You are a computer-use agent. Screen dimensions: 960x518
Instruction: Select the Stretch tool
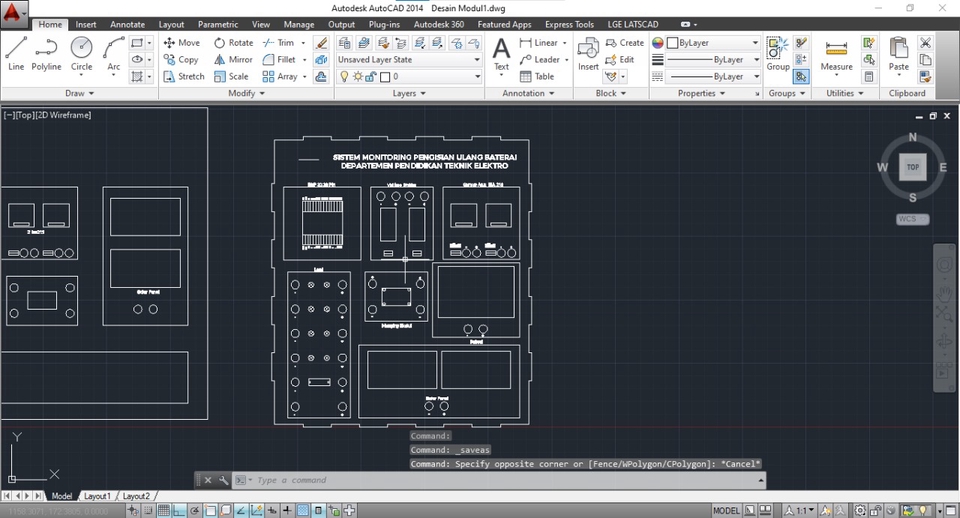point(183,76)
